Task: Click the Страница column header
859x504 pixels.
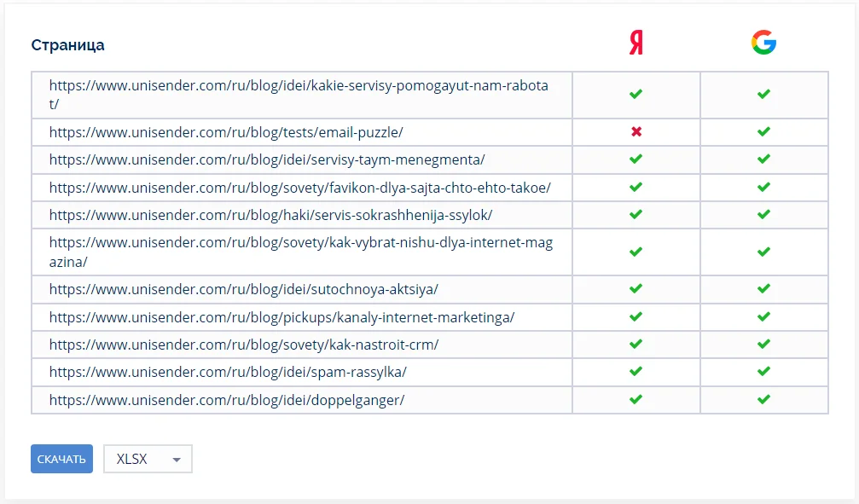Action: point(68,45)
